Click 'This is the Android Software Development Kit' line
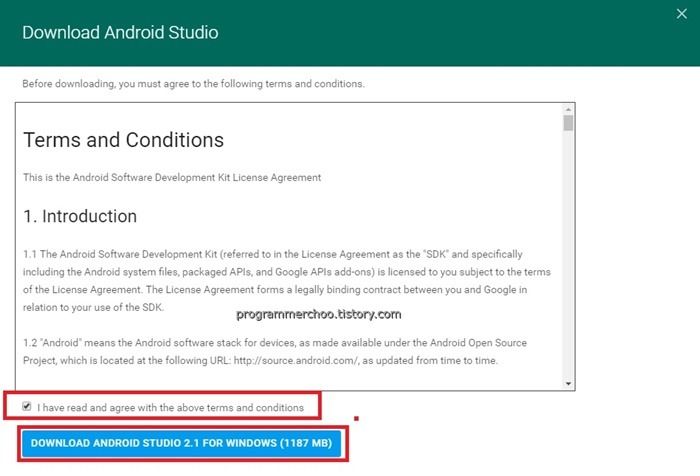 (x=172, y=177)
